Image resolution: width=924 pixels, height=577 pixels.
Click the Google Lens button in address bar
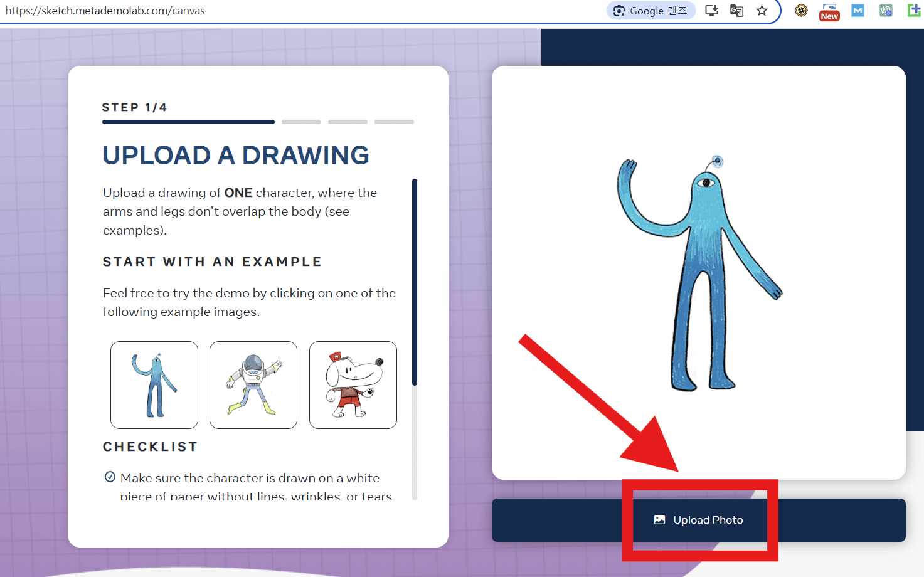coord(651,11)
